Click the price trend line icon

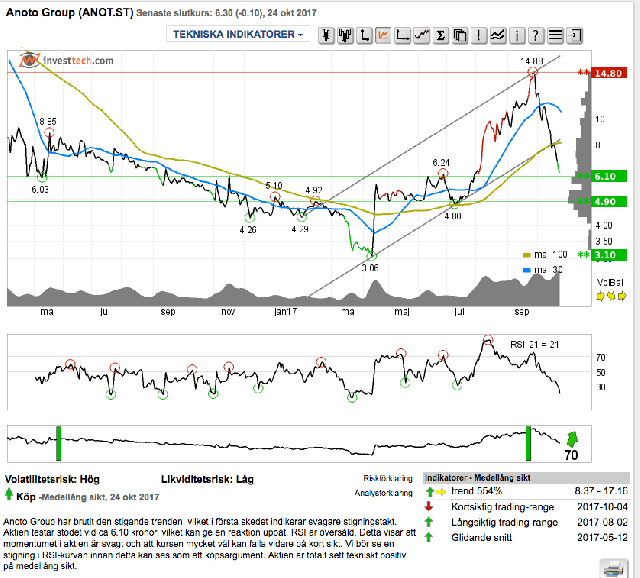[x=421, y=35]
